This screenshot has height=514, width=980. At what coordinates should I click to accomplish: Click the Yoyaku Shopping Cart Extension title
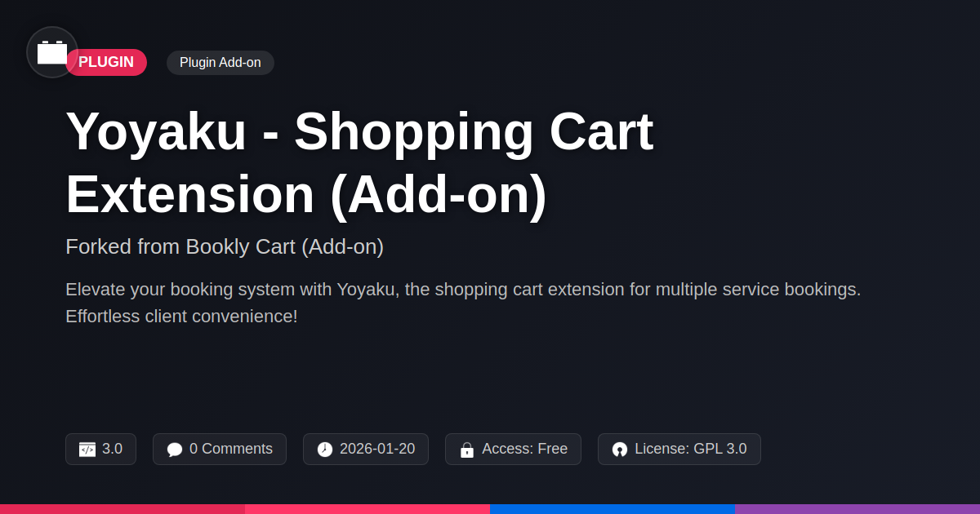(359, 163)
